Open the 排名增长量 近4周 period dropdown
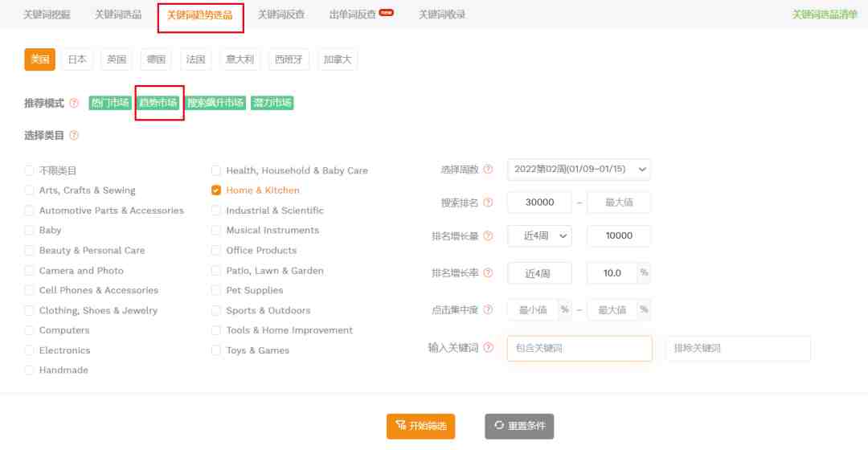The image size is (868, 450). click(x=539, y=235)
